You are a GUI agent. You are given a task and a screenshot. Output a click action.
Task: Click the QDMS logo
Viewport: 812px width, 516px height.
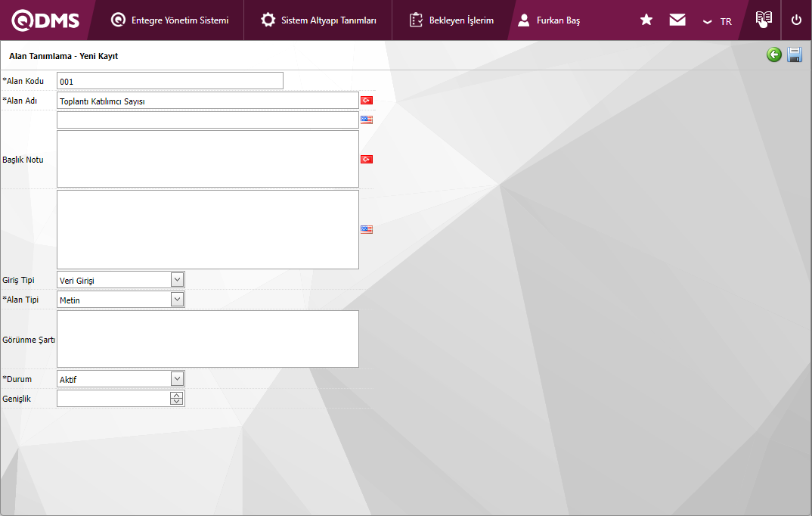point(45,20)
